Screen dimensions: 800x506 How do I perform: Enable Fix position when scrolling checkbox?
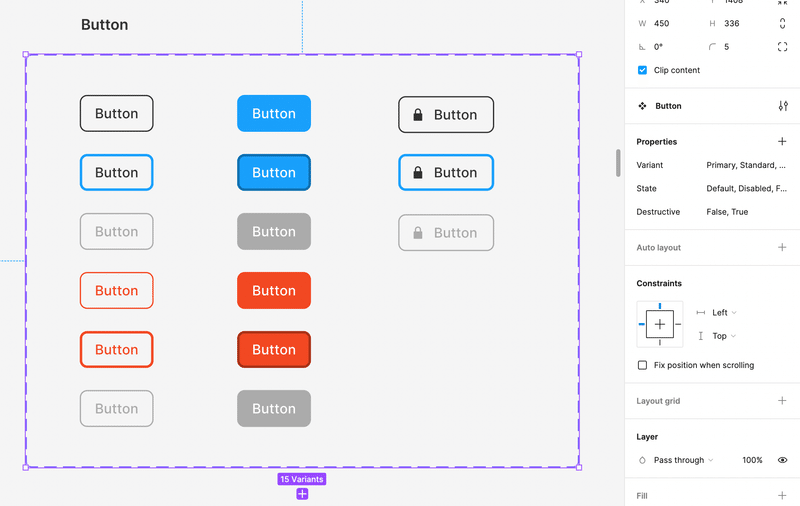642,365
